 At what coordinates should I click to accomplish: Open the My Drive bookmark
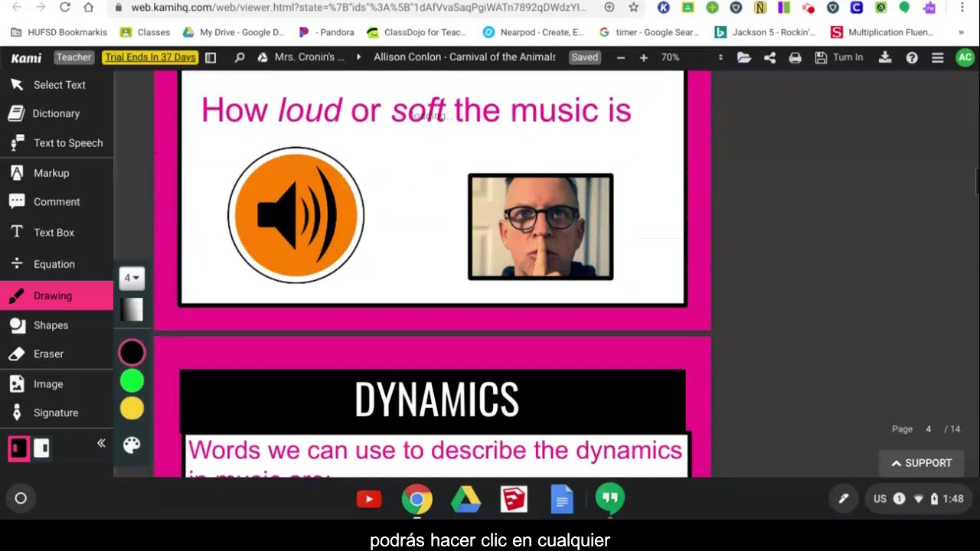234,32
